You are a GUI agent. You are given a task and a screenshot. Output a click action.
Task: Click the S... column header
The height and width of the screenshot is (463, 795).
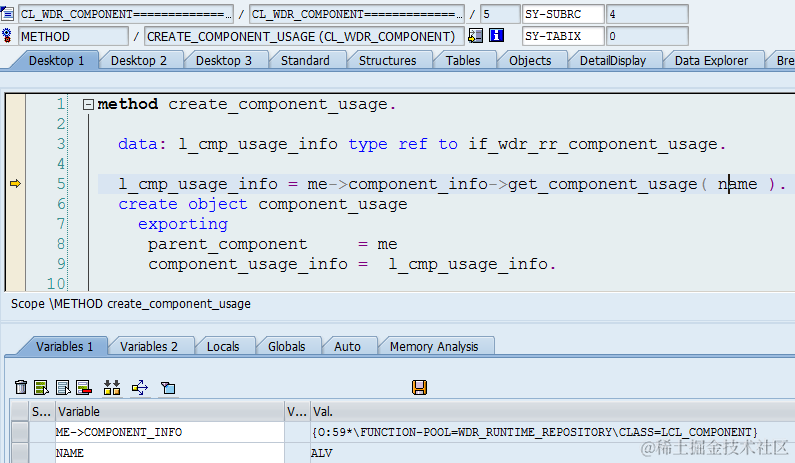pos(41,411)
